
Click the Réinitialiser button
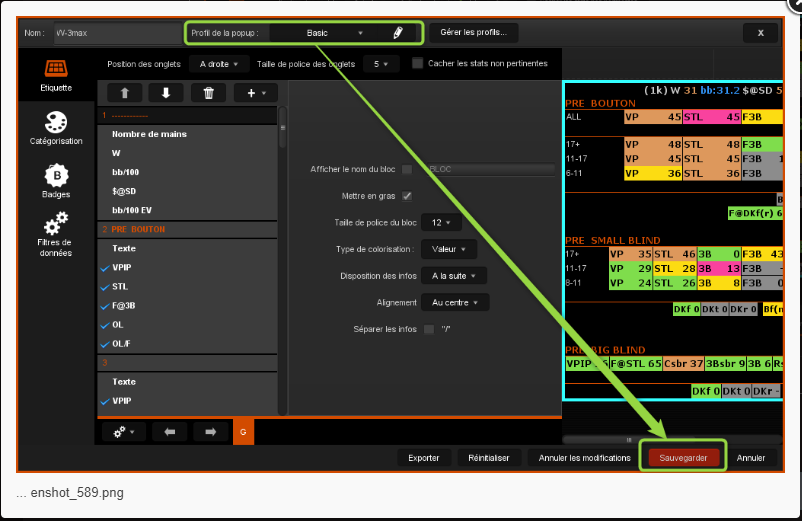pyautogui.click(x=488, y=458)
